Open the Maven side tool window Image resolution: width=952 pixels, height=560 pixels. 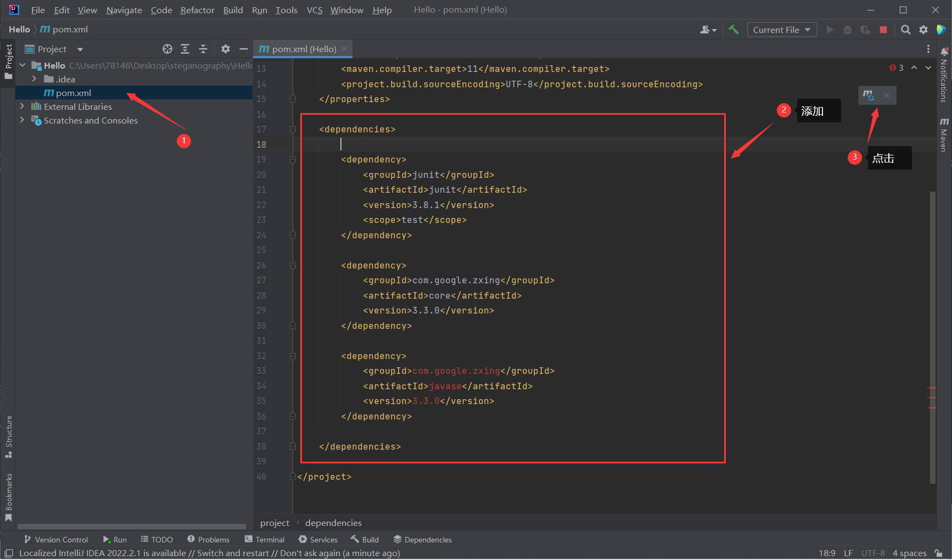click(x=944, y=135)
